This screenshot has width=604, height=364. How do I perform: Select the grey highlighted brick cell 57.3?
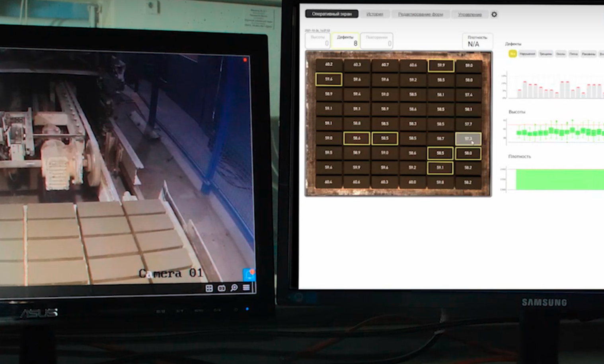coord(468,139)
